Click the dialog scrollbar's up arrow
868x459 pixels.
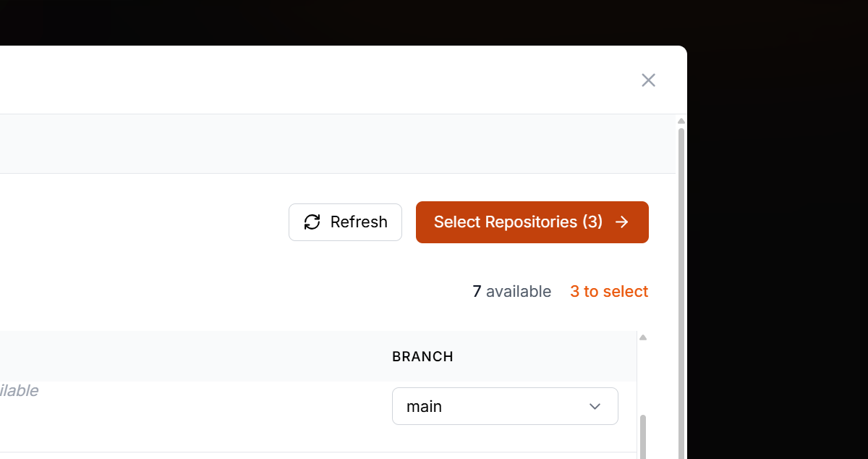click(x=681, y=120)
